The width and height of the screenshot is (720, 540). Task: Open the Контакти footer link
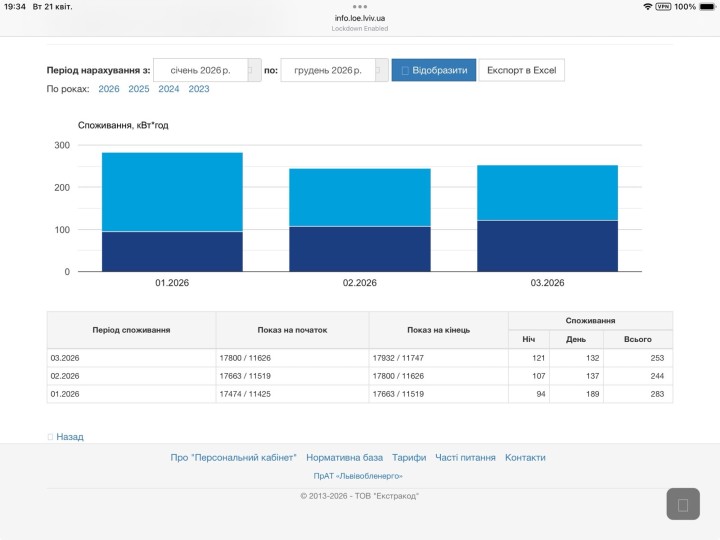(x=525, y=457)
